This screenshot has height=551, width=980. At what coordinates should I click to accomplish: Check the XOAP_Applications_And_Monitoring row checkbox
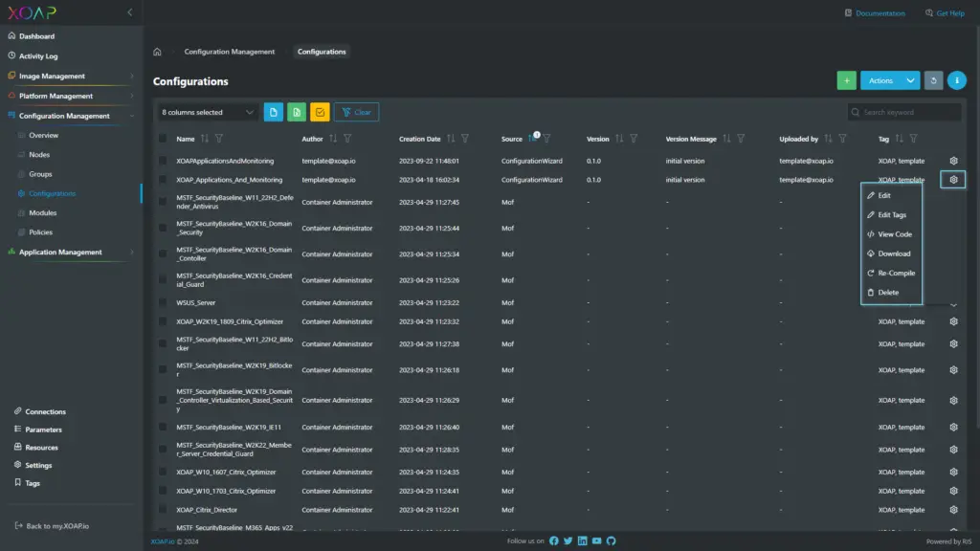coord(163,180)
